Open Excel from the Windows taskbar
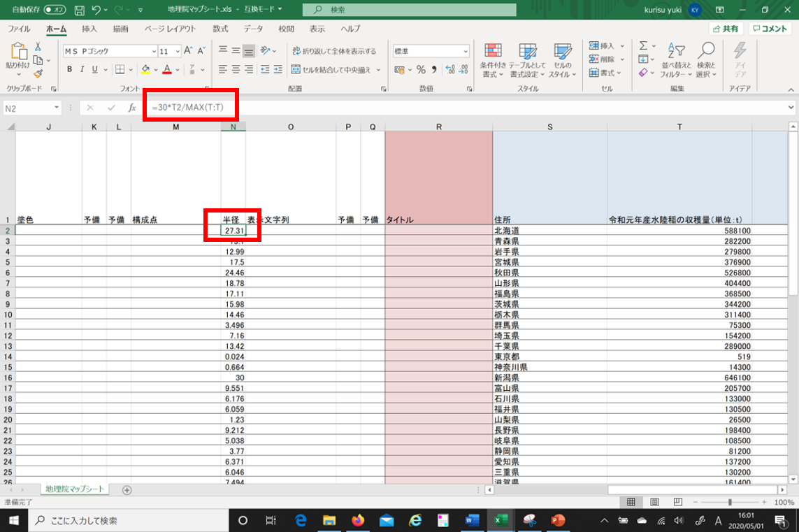 pos(501,520)
